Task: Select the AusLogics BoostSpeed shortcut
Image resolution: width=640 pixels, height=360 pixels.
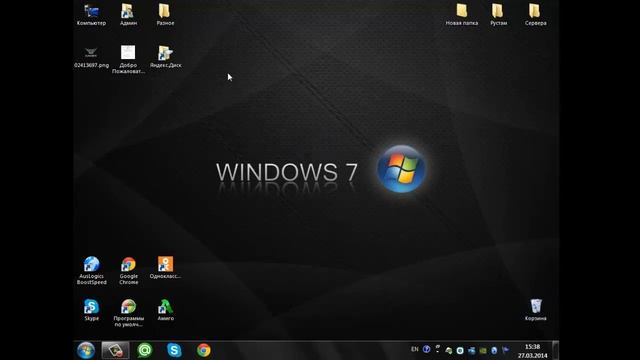Action: point(91,270)
